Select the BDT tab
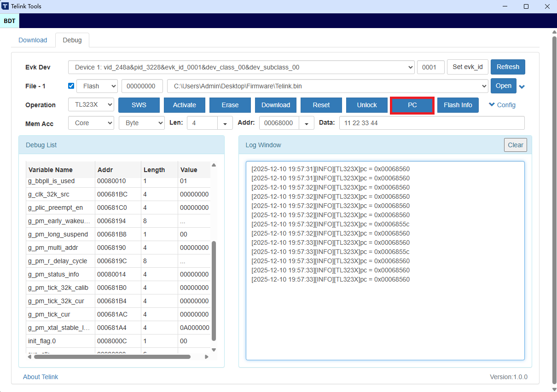The image size is (557, 392). pos(9,21)
